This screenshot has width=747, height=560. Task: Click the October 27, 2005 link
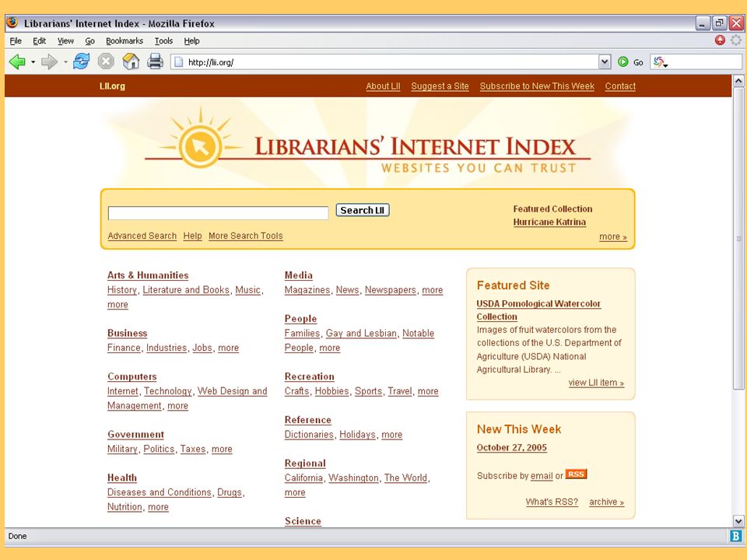(512, 448)
